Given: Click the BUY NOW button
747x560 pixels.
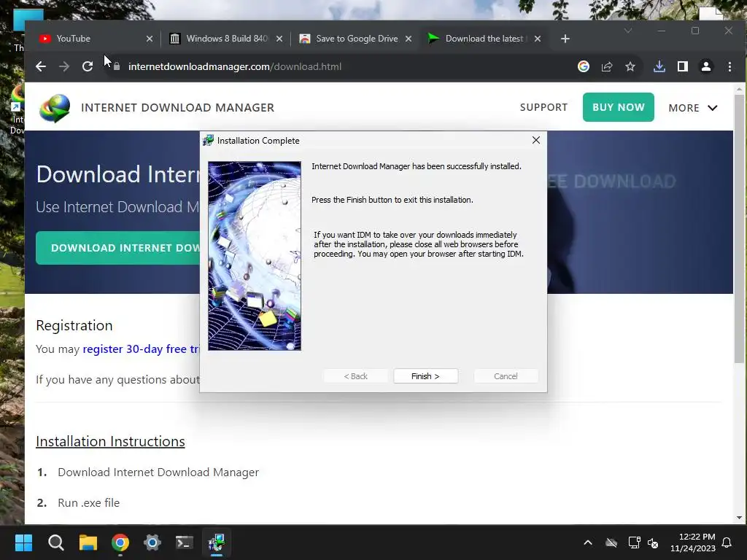Looking at the screenshot, I should 619,107.
